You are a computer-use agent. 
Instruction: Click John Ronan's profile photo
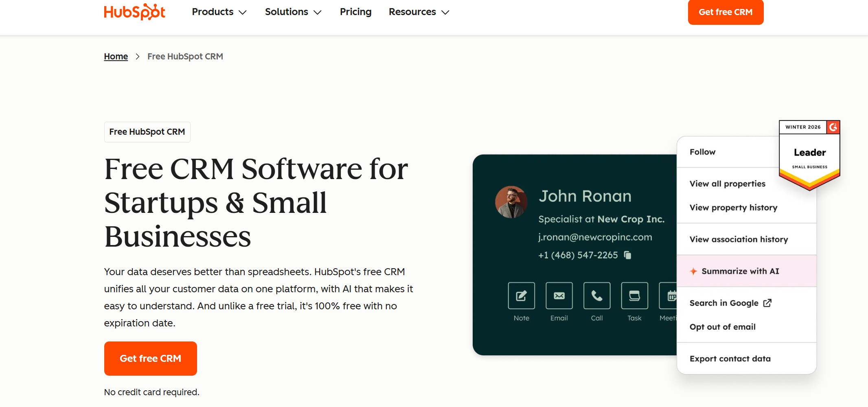point(511,201)
